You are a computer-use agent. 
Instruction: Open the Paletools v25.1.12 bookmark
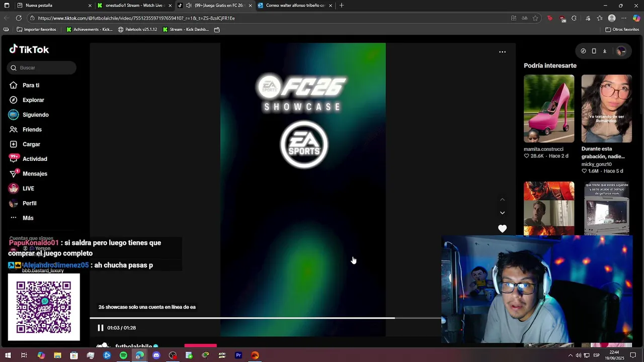[x=137, y=30]
